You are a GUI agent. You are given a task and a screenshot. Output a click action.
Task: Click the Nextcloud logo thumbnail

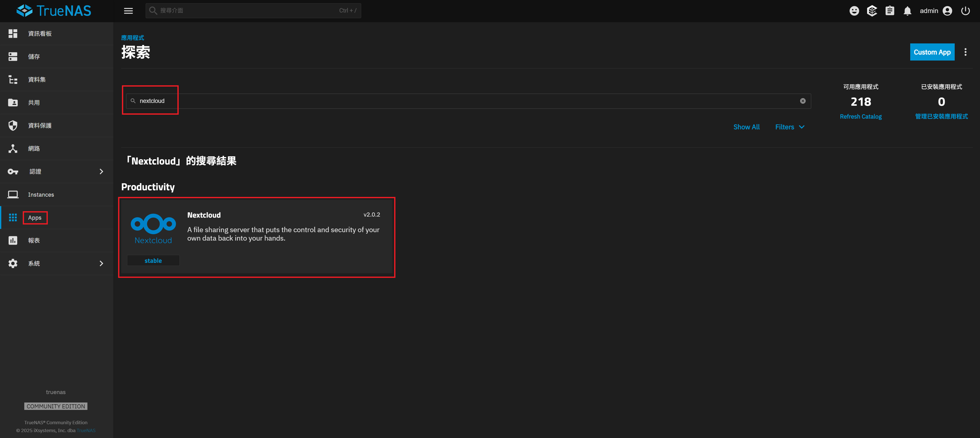153,229
